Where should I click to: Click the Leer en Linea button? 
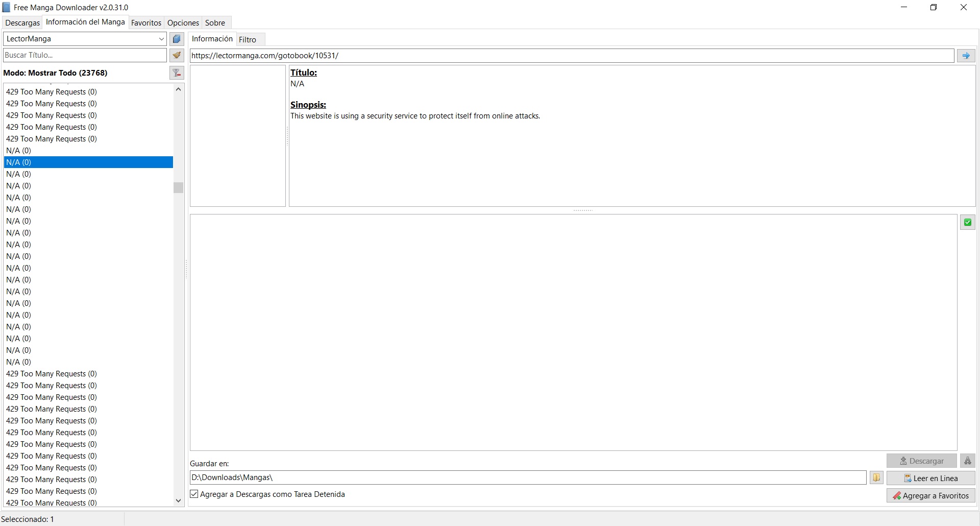click(932, 478)
